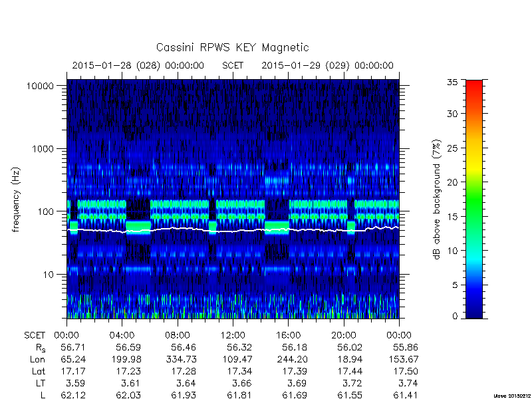Select the L value 61.41
This screenshot has width=532, height=399.
[x=406, y=395]
